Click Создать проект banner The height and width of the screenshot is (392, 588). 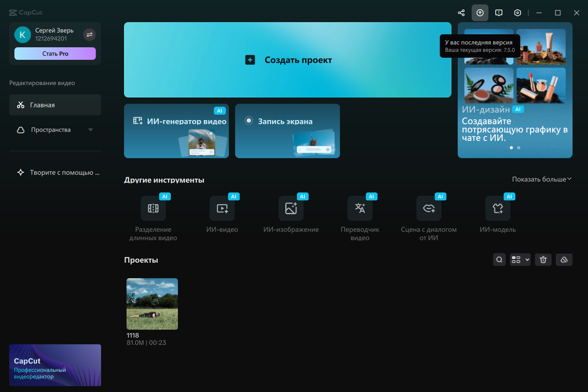pos(288,60)
